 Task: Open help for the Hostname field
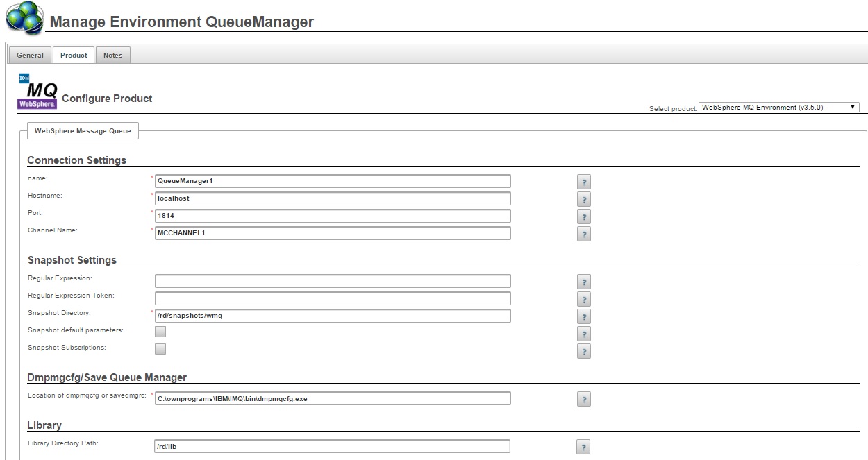[584, 200]
